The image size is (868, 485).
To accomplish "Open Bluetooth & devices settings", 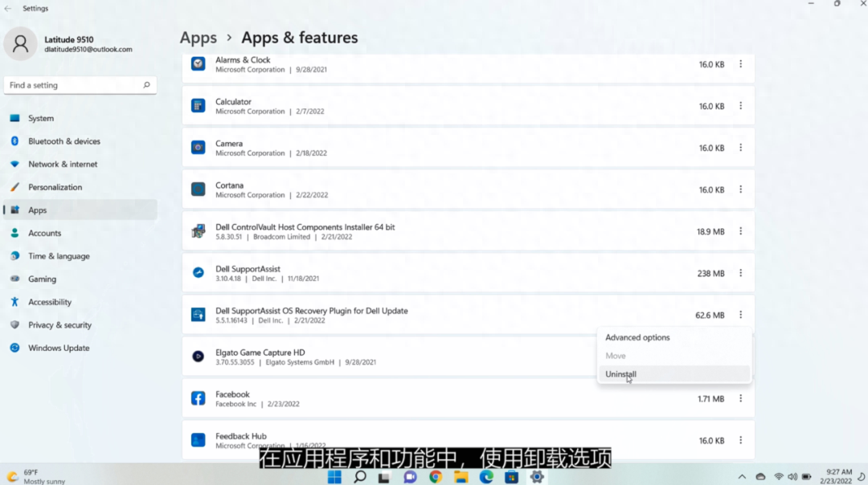I will [x=64, y=141].
